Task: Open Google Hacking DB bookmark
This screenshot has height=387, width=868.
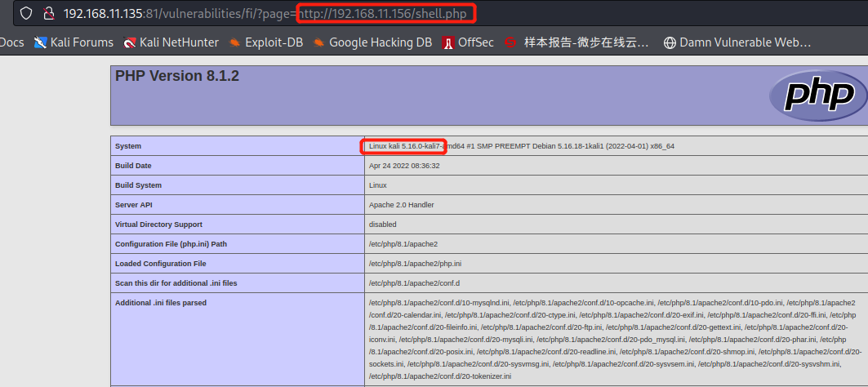Action: [x=372, y=42]
